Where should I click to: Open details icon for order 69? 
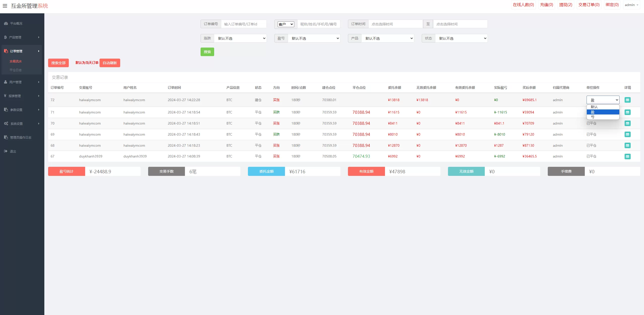pyautogui.click(x=627, y=134)
